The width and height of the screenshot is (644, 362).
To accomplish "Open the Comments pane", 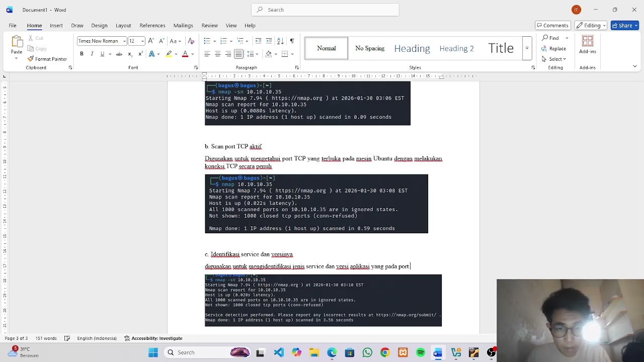I will pyautogui.click(x=552, y=25).
